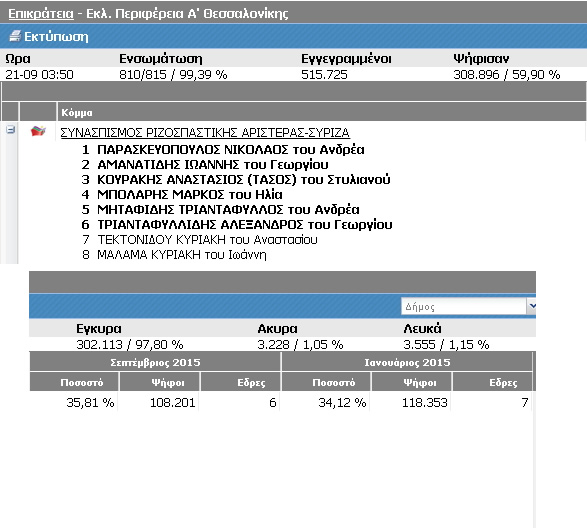Click the Εγγεγραμμένοι value 515.725
The image size is (587, 528).
tap(324, 75)
